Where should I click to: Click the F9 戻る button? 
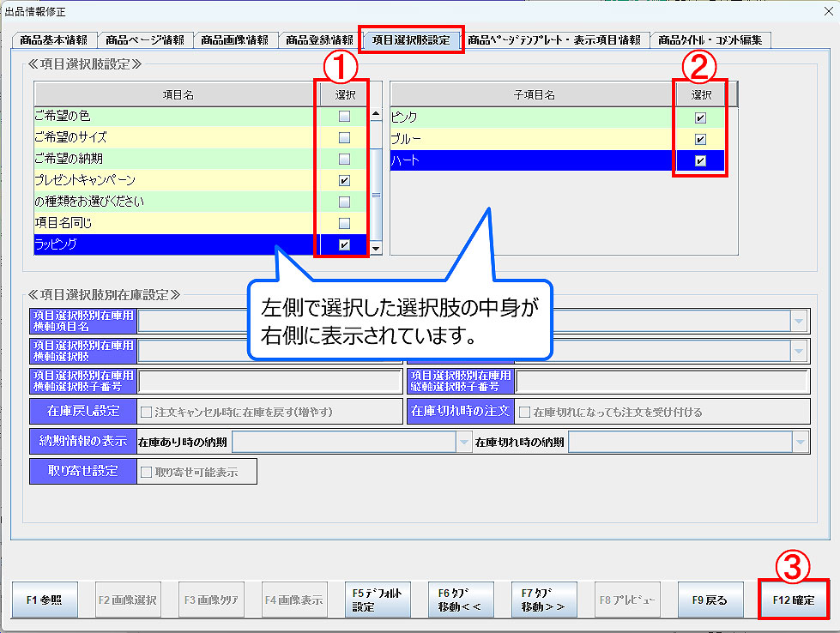click(709, 600)
